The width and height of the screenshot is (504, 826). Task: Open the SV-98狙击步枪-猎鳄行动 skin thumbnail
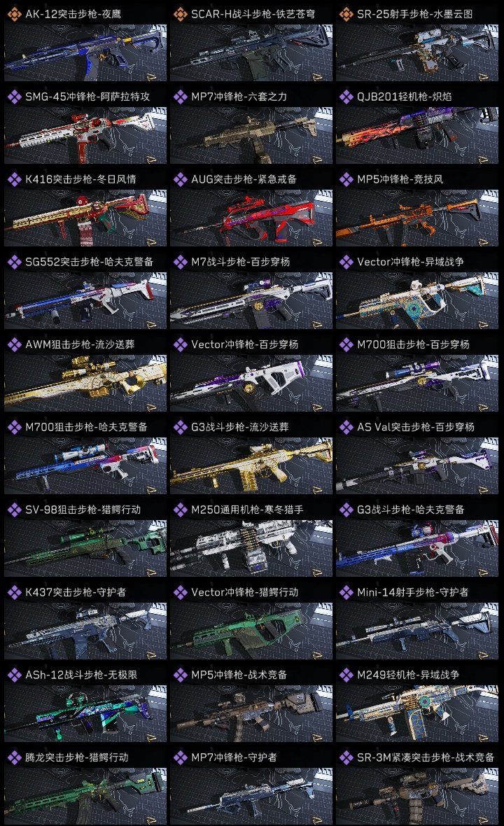[x=85, y=548]
